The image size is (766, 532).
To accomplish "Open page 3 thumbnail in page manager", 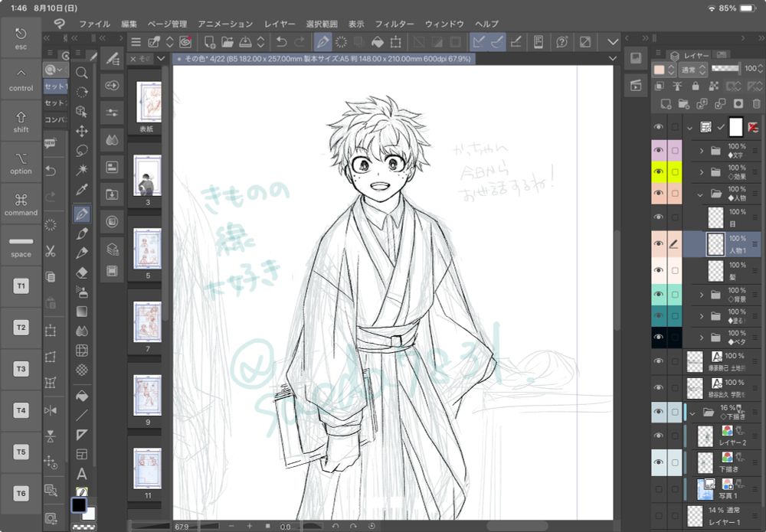I will [x=147, y=175].
